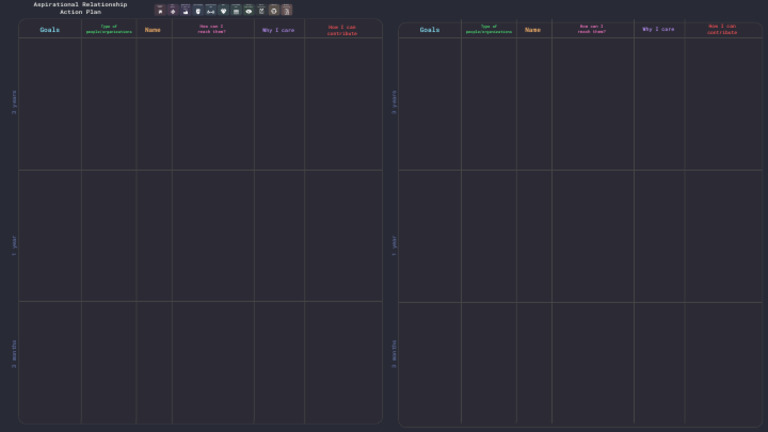Click How I can contribute header, right page
This screenshot has width=768, height=432.
[722, 29]
